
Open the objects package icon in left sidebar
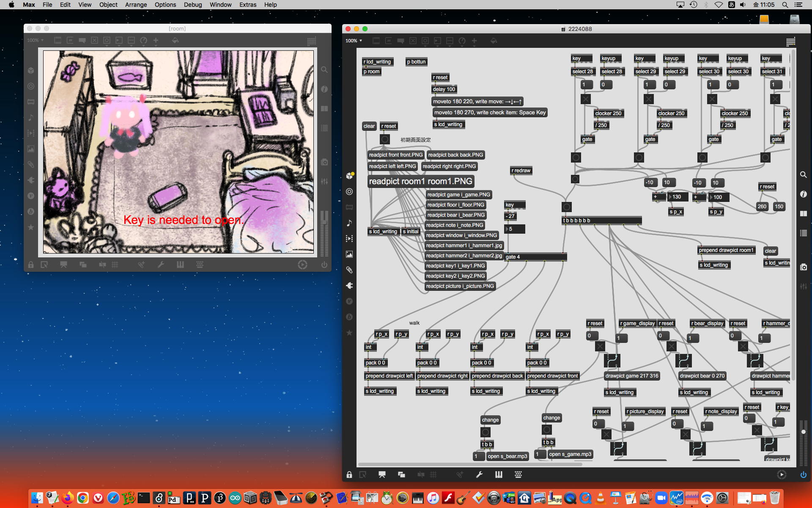(349, 176)
